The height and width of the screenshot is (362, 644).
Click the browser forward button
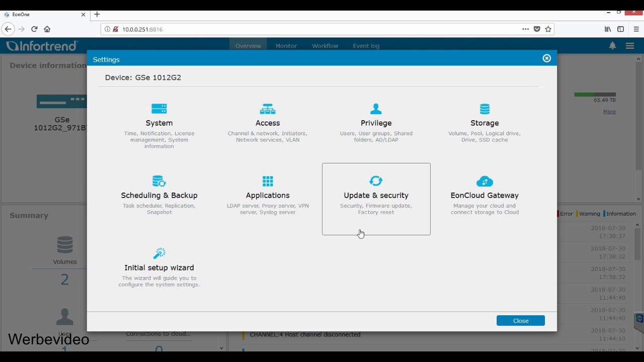click(21, 29)
